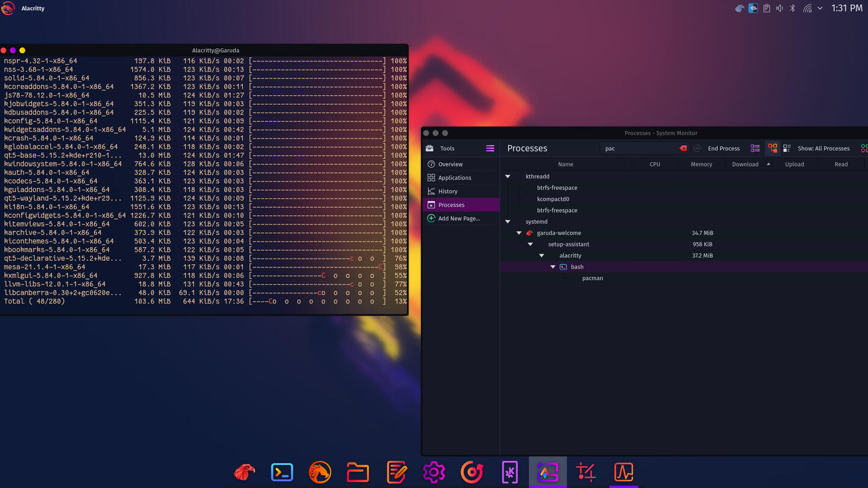Select the Processes page in sidebar
Image resolution: width=868 pixels, height=488 pixels.
point(461,205)
